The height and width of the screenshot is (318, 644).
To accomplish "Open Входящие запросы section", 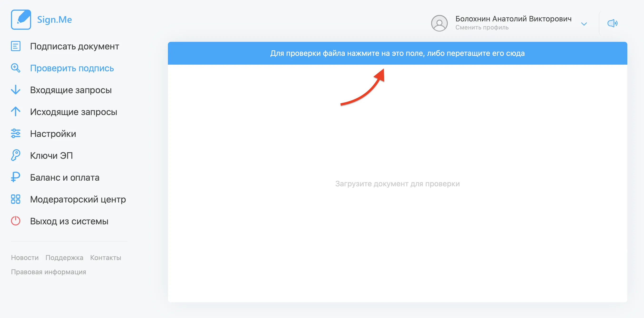I will (71, 90).
